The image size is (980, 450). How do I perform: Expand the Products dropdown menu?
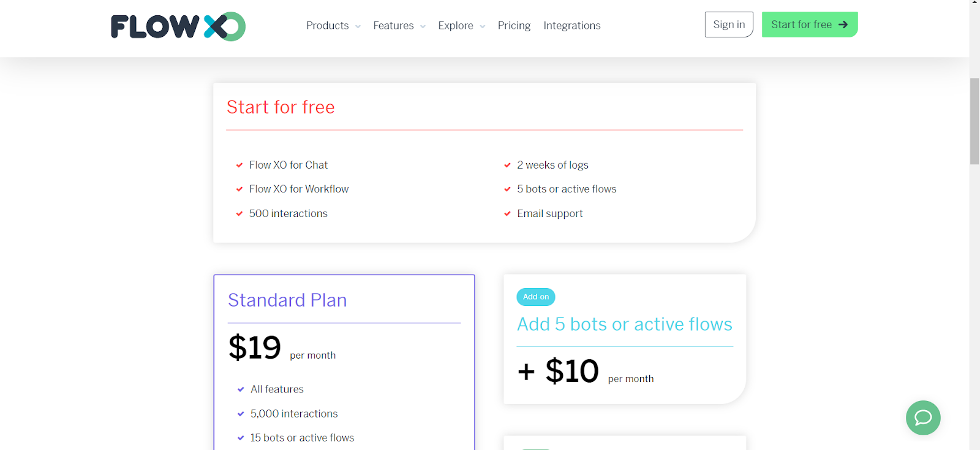point(333,26)
